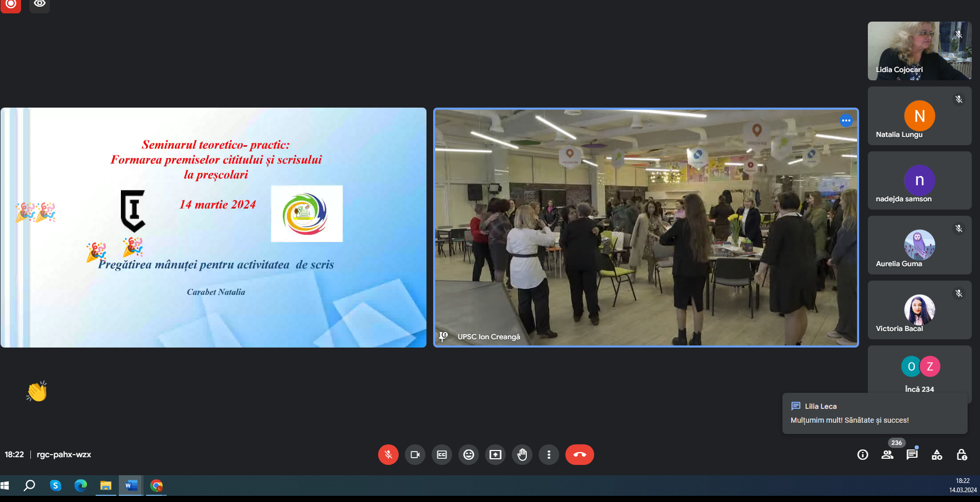
Task: Open Microsoft Word from the taskbar
Action: [131, 486]
